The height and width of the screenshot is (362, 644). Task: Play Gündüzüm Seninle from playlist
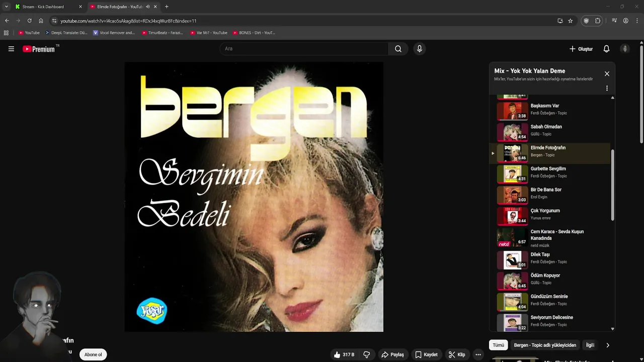(551, 302)
